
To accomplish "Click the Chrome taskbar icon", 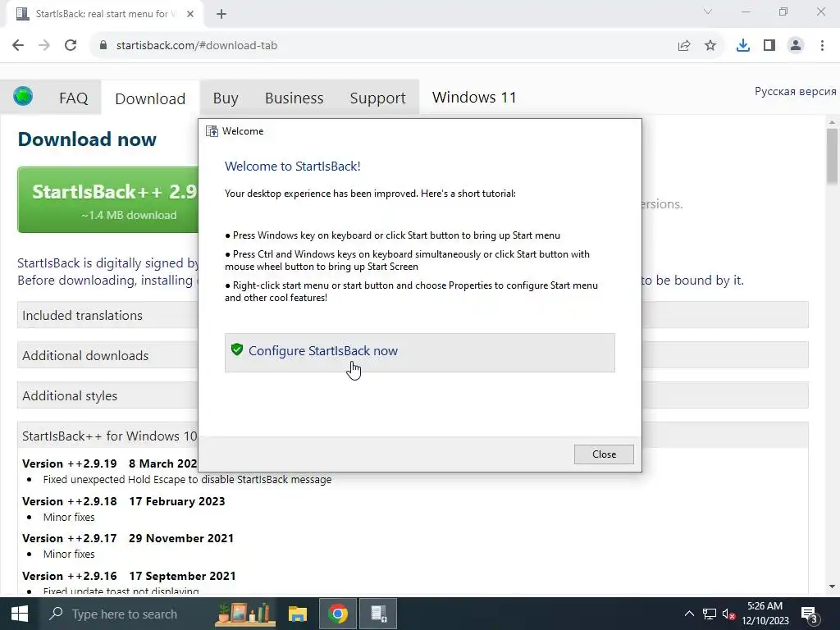I will pos(338,614).
